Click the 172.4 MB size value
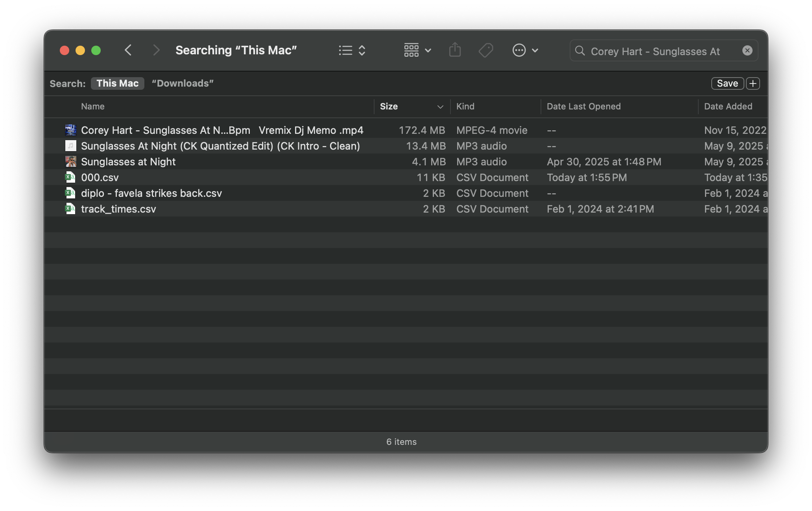 click(422, 130)
